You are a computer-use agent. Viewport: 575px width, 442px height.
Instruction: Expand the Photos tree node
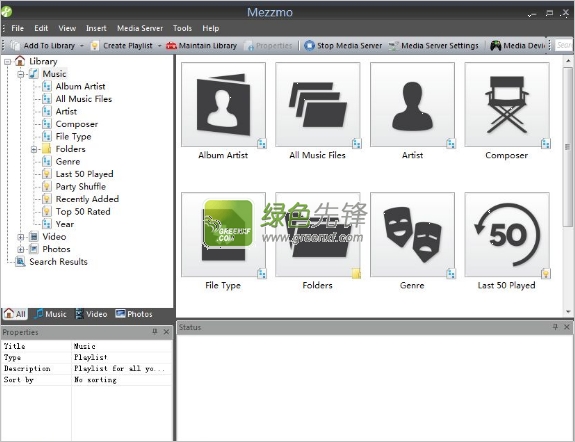[21, 249]
